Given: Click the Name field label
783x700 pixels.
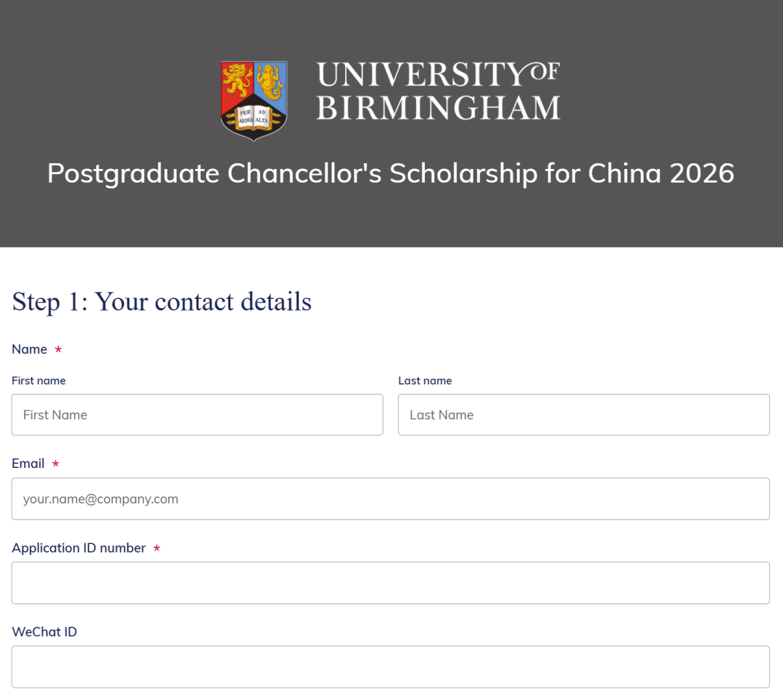Looking at the screenshot, I should point(28,349).
